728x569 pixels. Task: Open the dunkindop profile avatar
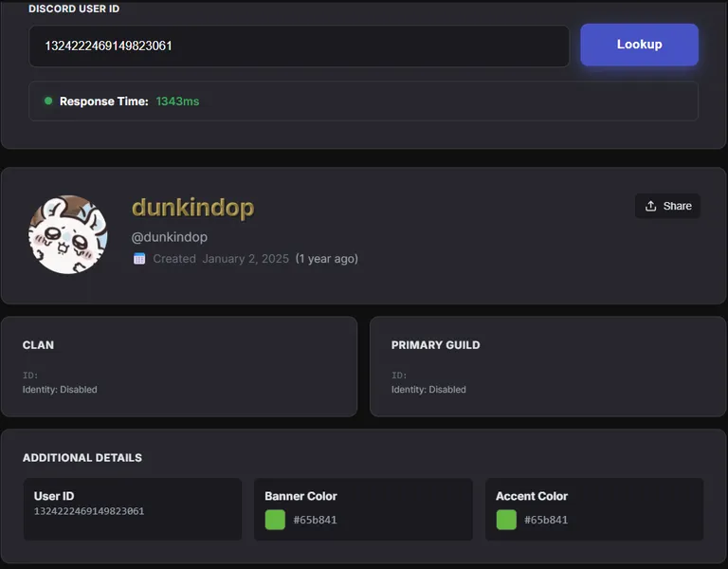68,234
